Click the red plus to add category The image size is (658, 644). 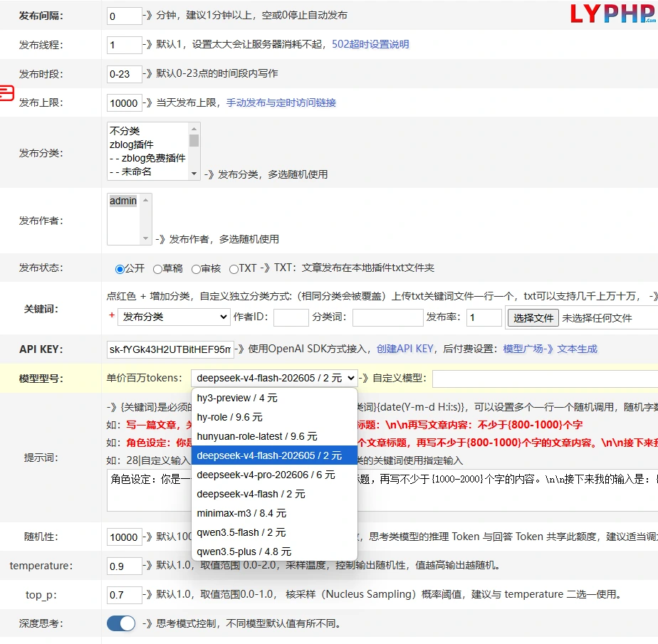[x=112, y=315]
